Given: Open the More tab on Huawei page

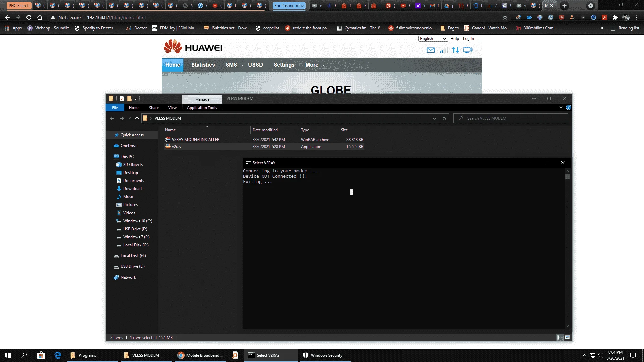Looking at the screenshot, I should [312, 65].
